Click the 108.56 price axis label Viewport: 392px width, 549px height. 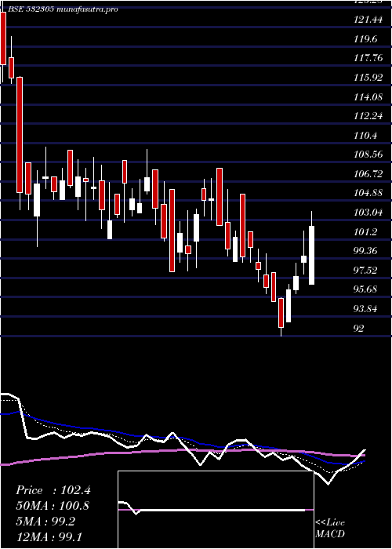368,155
